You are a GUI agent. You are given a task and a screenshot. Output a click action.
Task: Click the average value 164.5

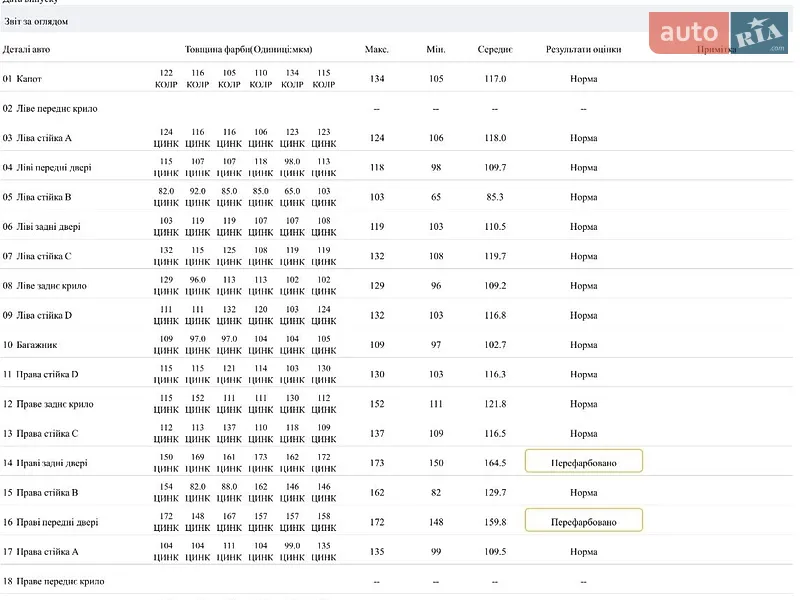pyautogui.click(x=495, y=463)
